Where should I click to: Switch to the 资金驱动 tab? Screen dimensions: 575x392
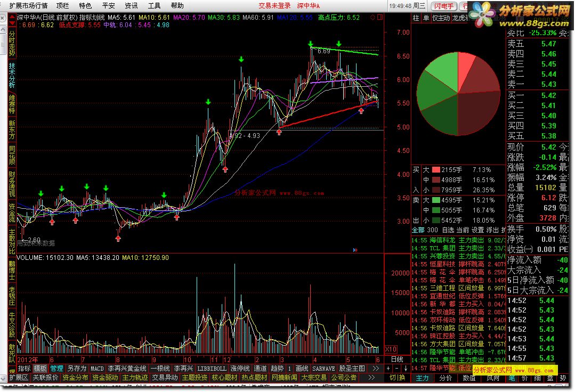105,377
